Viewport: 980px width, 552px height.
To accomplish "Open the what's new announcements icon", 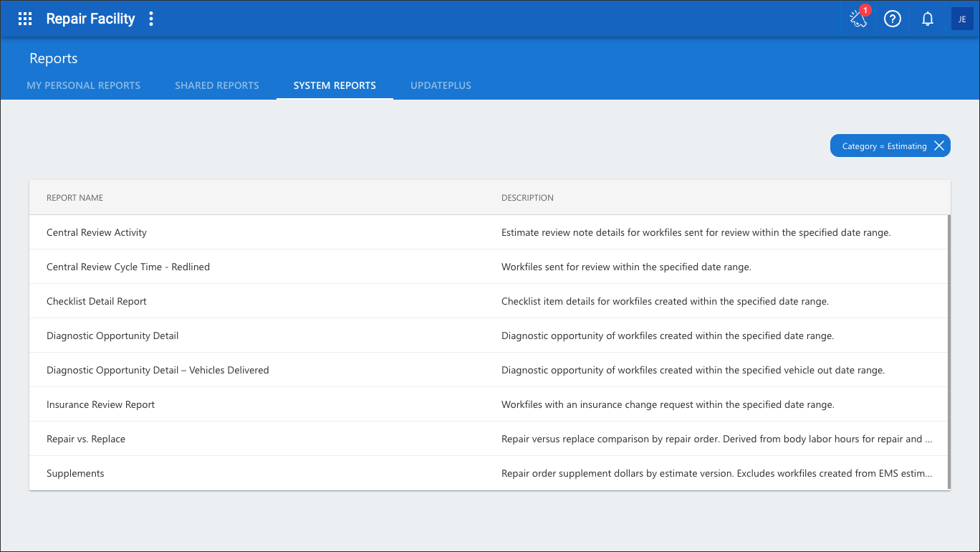I will 858,19.
